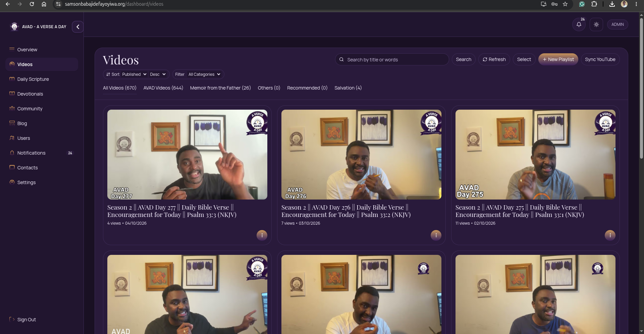Focus the Search by title or words field
644x334 pixels.
point(392,59)
